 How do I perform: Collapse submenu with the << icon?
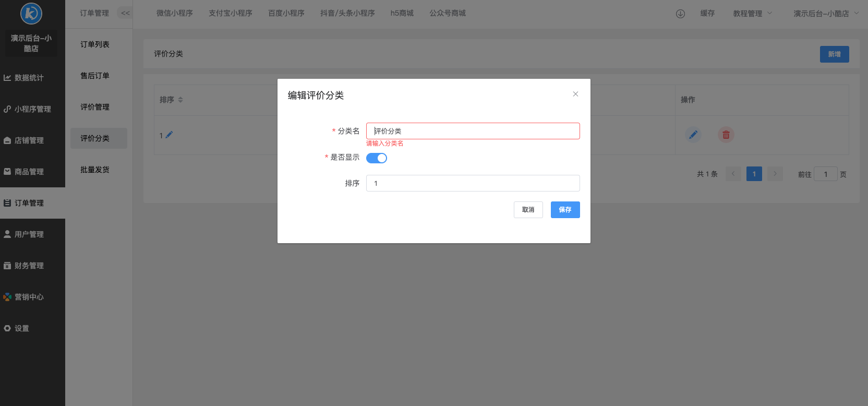[125, 13]
